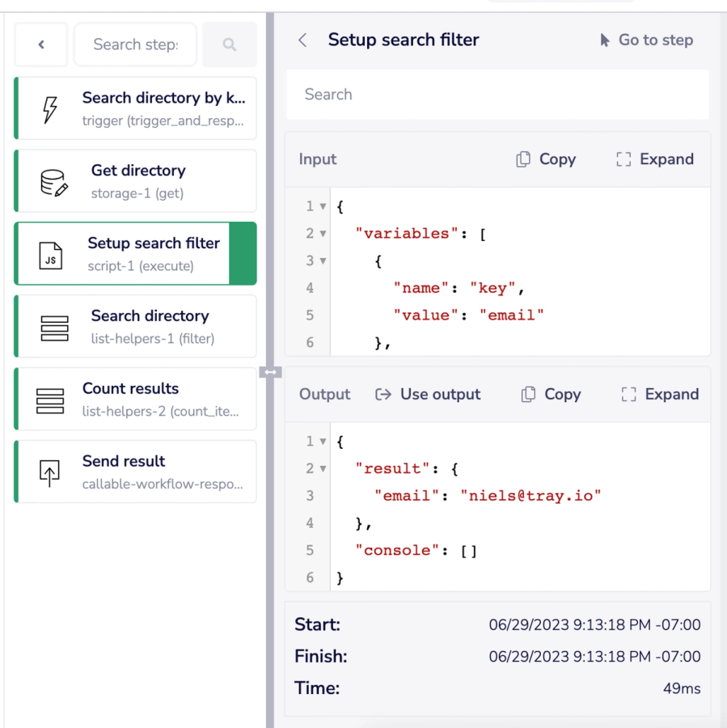Expand the Input panel
The width and height of the screenshot is (727, 728).
tap(655, 159)
